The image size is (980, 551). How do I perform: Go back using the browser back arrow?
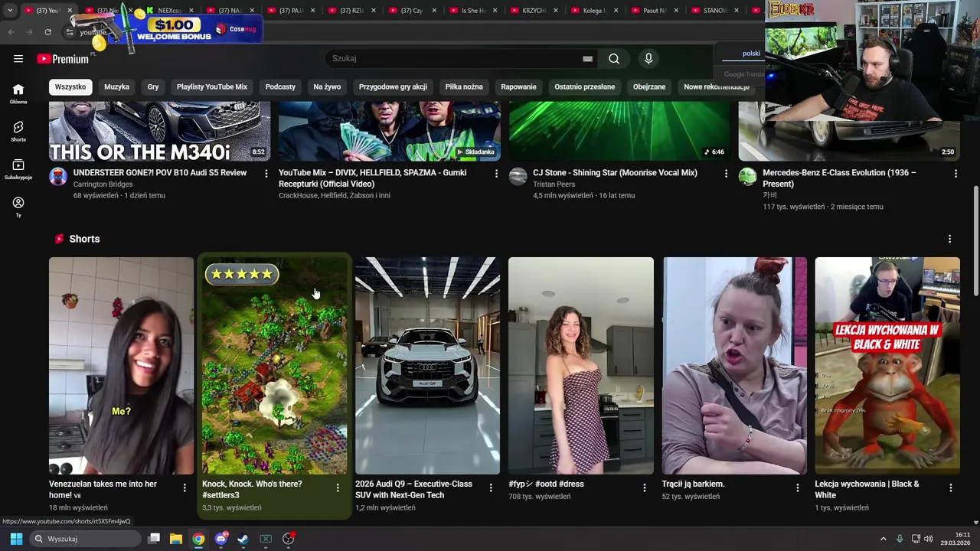tap(11, 32)
